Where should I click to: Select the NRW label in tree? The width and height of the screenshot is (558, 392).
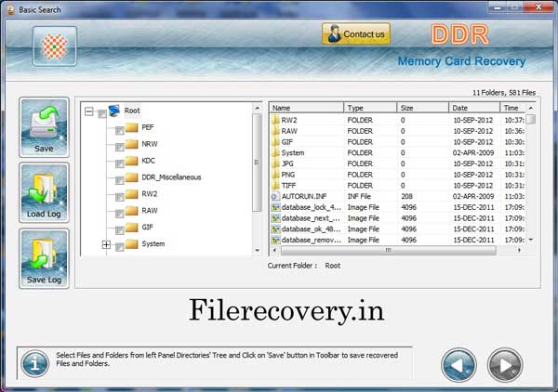(x=150, y=144)
